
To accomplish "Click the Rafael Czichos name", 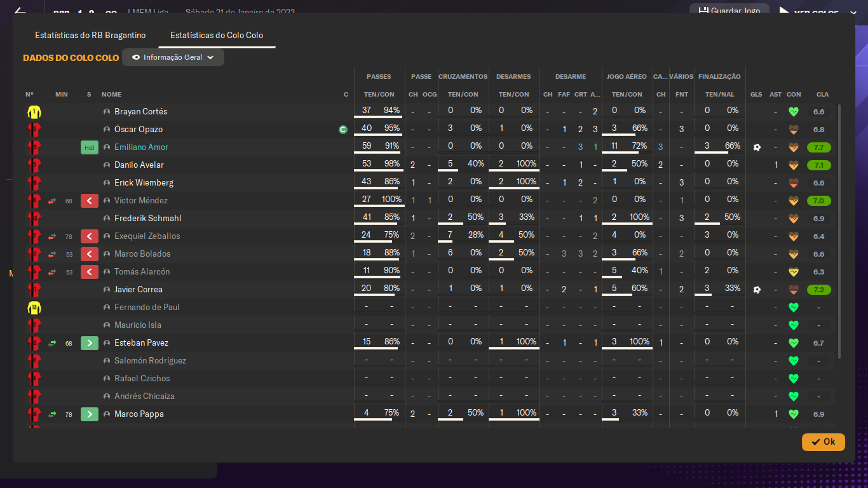I will pos(142,379).
